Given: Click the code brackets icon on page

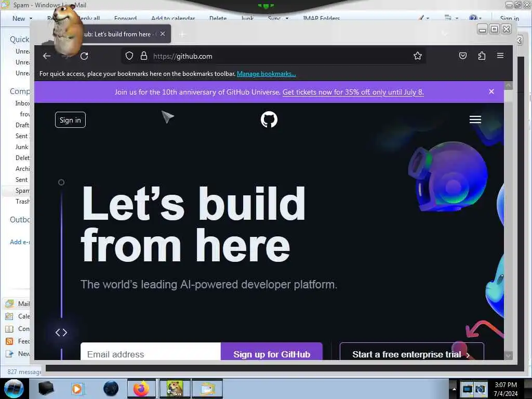Looking at the screenshot, I should [61, 332].
